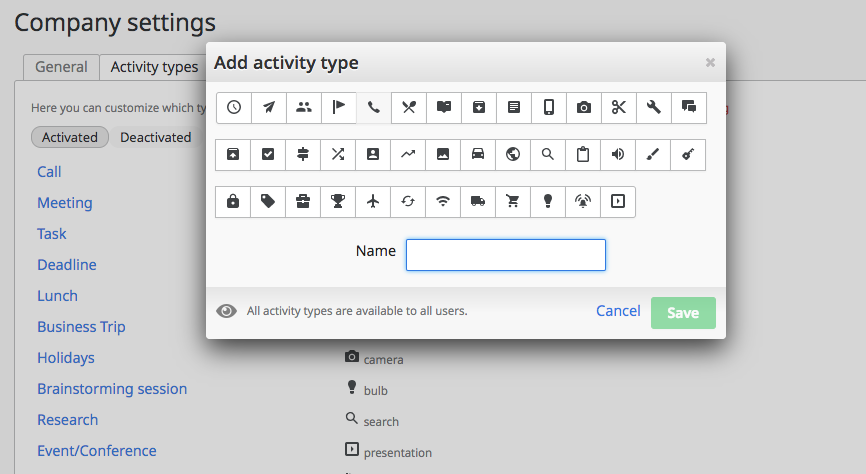Choose the trophy icon
This screenshot has width=866, height=474.
click(x=338, y=201)
